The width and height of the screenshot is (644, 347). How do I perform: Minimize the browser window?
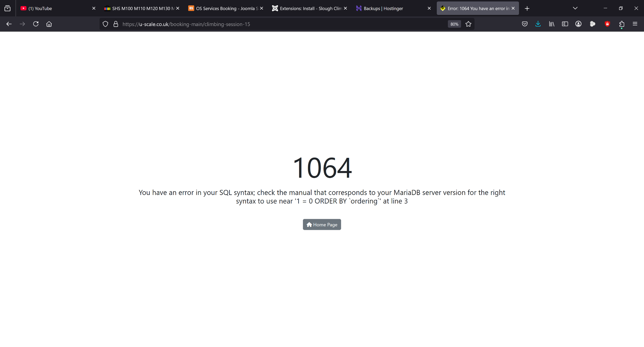(605, 8)
